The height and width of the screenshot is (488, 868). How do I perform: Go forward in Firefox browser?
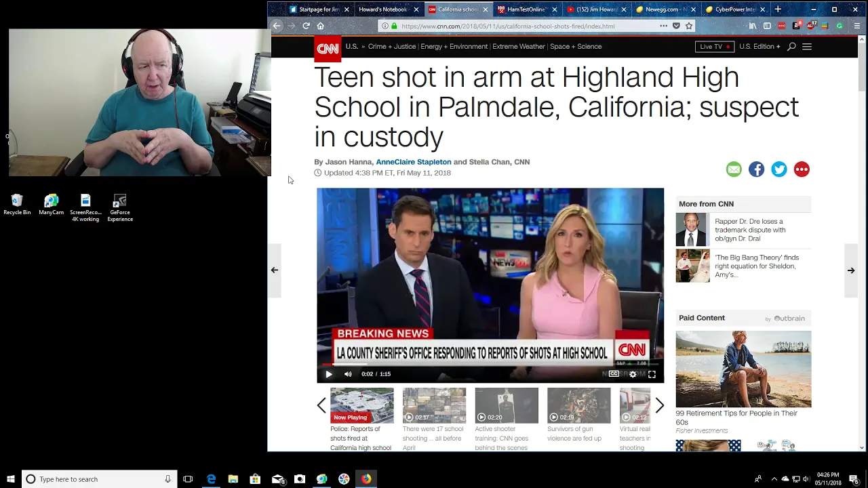click(x=291, y=26)
